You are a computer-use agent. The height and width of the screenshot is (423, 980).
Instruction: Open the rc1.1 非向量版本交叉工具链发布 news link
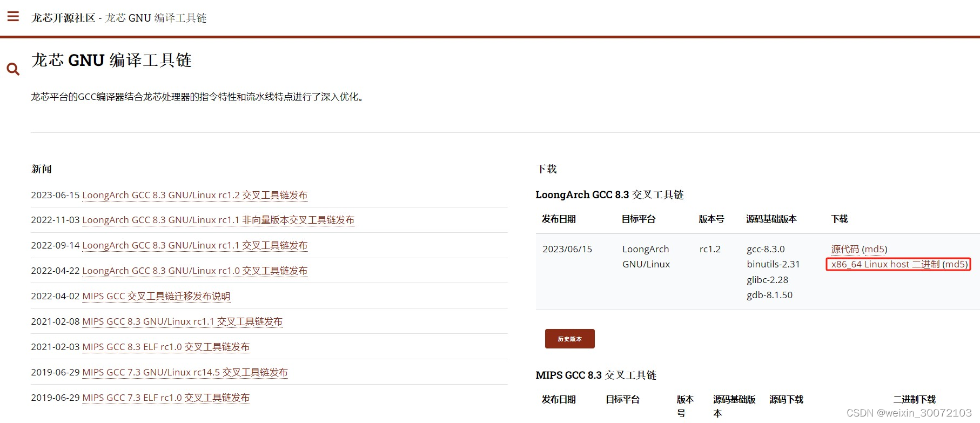[x=218, y=220]
